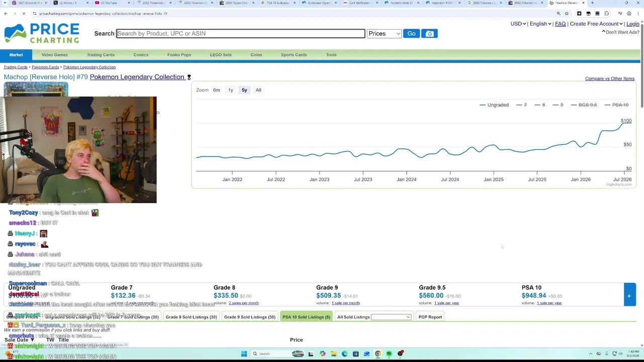Click Grade 8 '2 sales per month' link
The image size is (644, 362).
click(244, 303)
